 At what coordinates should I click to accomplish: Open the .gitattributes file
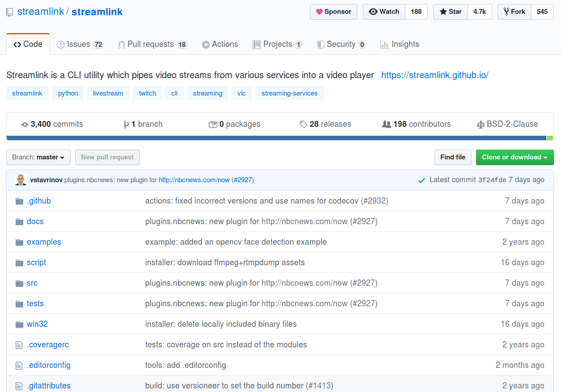[49, 386]
